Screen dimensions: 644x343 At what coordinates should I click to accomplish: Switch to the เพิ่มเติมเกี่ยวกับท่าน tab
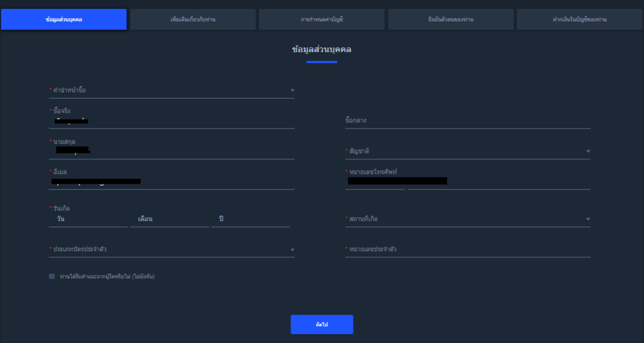[x=192, y=20]
